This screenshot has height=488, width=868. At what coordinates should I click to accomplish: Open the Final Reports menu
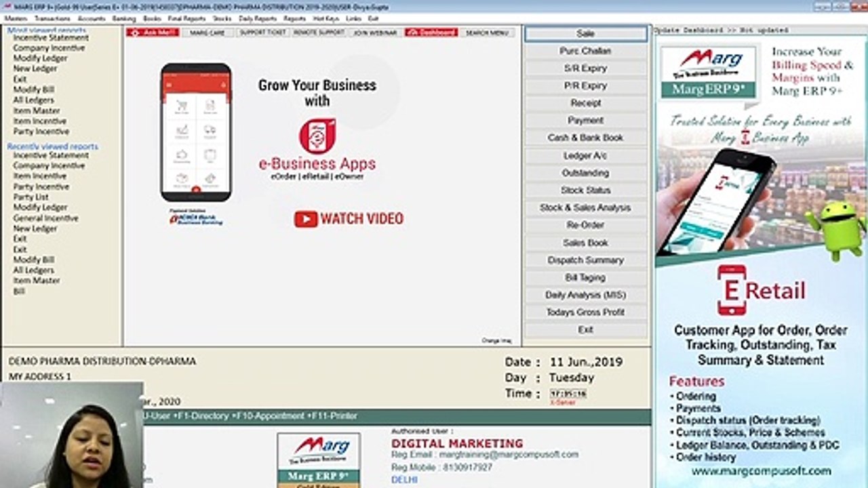[186, 19]
